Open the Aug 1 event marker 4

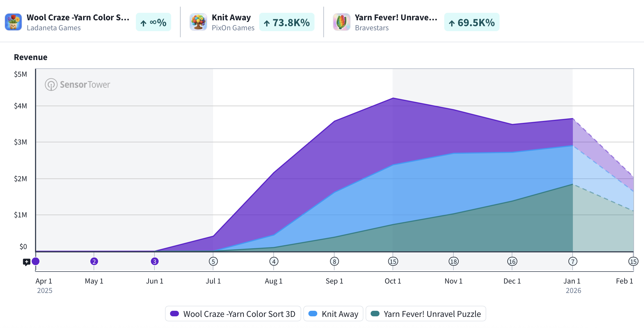pyautogui.click(x=274, y=261)
